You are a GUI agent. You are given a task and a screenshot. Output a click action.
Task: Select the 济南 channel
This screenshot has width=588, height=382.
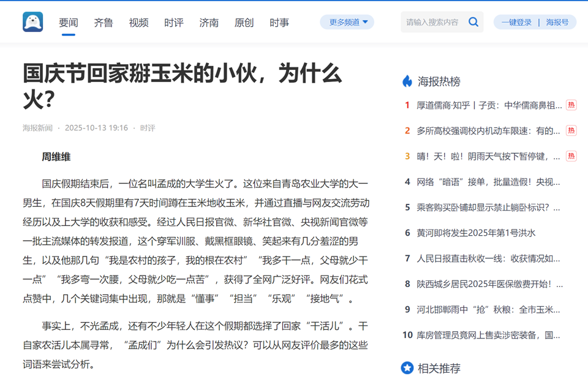[209, 23]
